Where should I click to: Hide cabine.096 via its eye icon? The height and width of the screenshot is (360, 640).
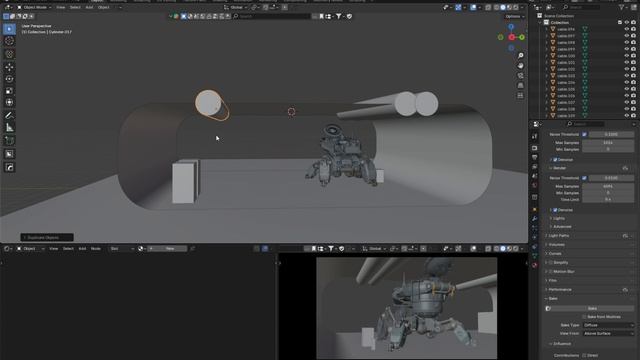(x=627, y=29)
